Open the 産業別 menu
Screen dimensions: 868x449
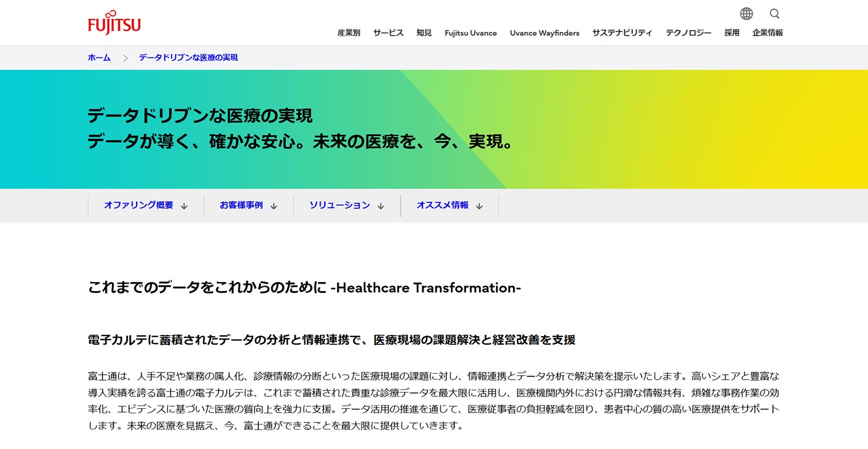click(349, 33)
